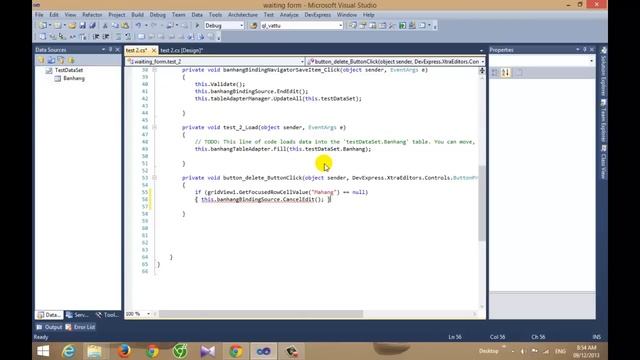Screen dimensions: 640x360
Task: Open File Explorer from the taskbar
Action: tap(95, 351)
